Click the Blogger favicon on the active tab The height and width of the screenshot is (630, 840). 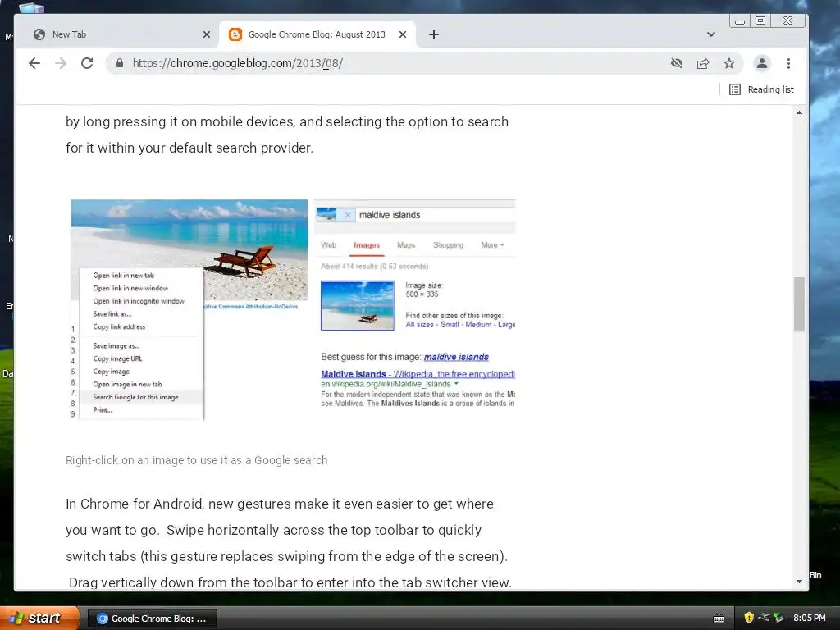(235, 34)
